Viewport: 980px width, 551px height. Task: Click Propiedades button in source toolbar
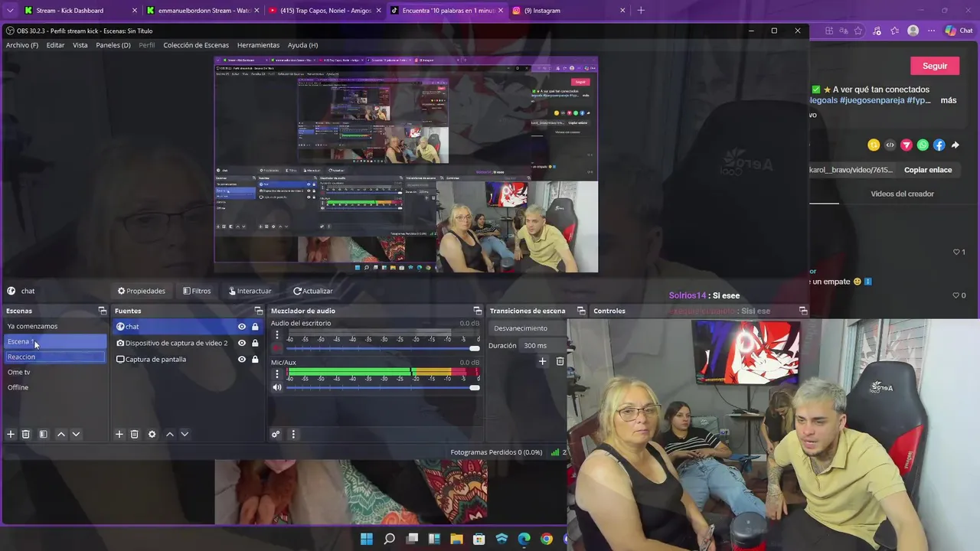[x=141, y=291]
